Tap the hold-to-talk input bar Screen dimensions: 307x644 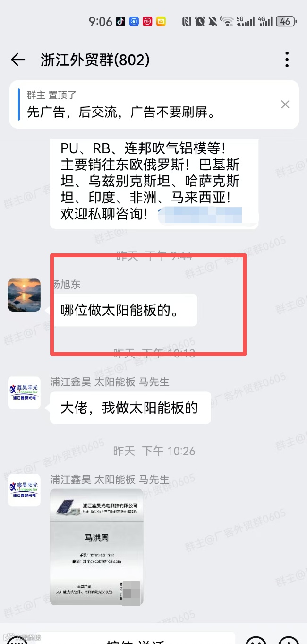(136, 638)
